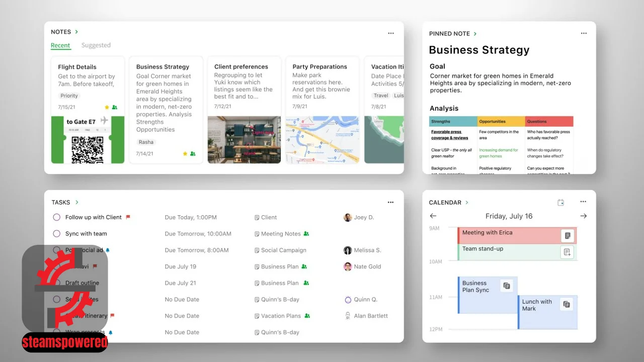
Task: Click Quinn Q. avatar
Action: coord(348,300)
